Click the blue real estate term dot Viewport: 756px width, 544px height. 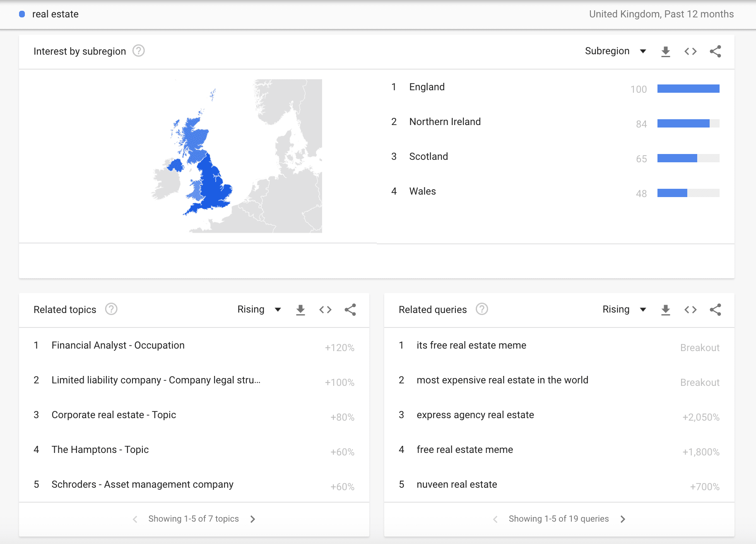[22, 14]
